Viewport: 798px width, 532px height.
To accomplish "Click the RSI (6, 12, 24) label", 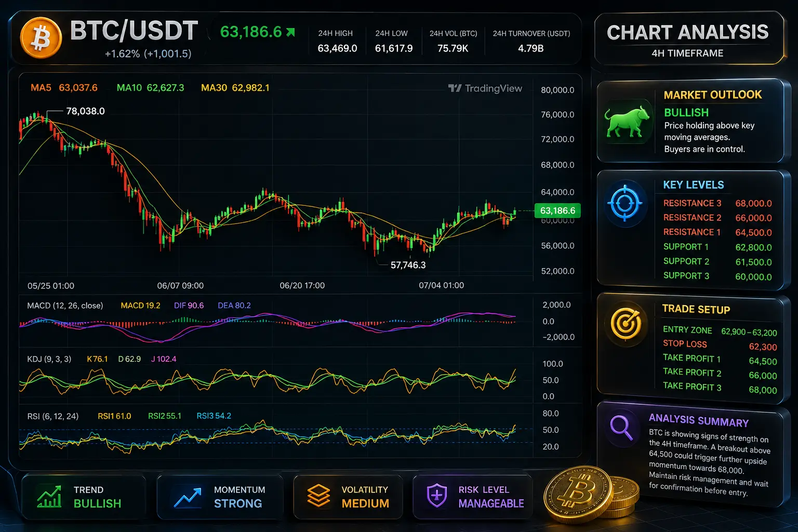I will coord(53,416).
